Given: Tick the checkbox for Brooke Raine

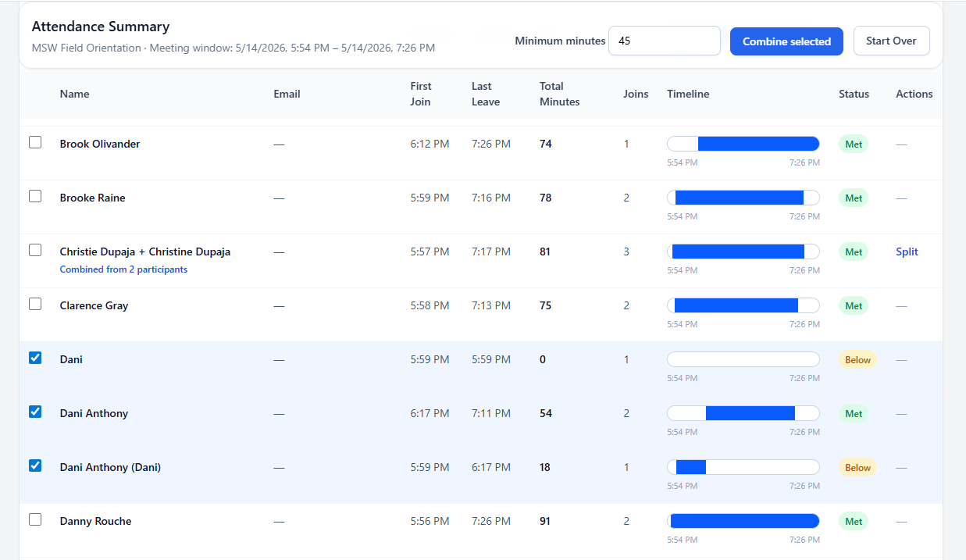Looking at the screenshot, I should click(x=35, y=196).
